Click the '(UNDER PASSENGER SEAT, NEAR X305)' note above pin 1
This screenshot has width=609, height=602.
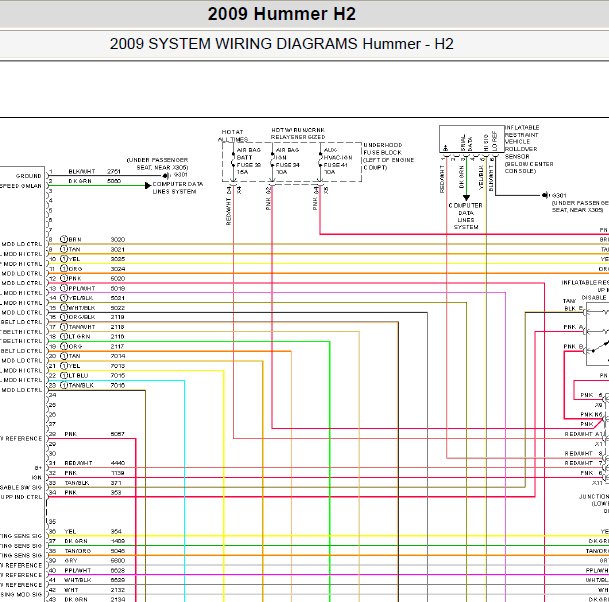pos(157,164)
